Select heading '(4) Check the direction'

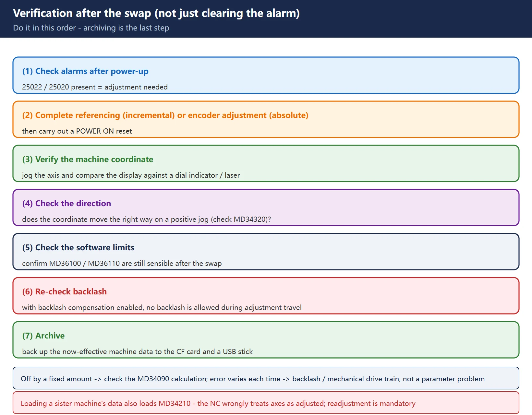66,204
